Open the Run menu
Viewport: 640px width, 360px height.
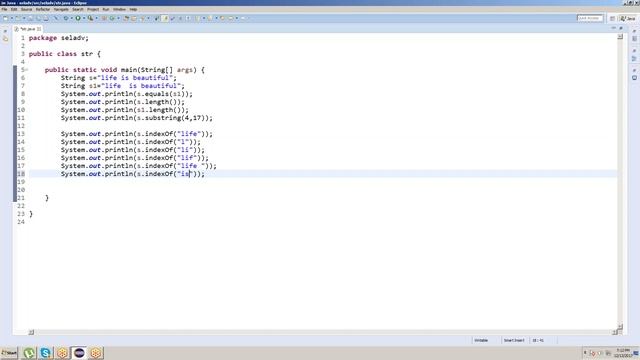click(x=106, y=9)
